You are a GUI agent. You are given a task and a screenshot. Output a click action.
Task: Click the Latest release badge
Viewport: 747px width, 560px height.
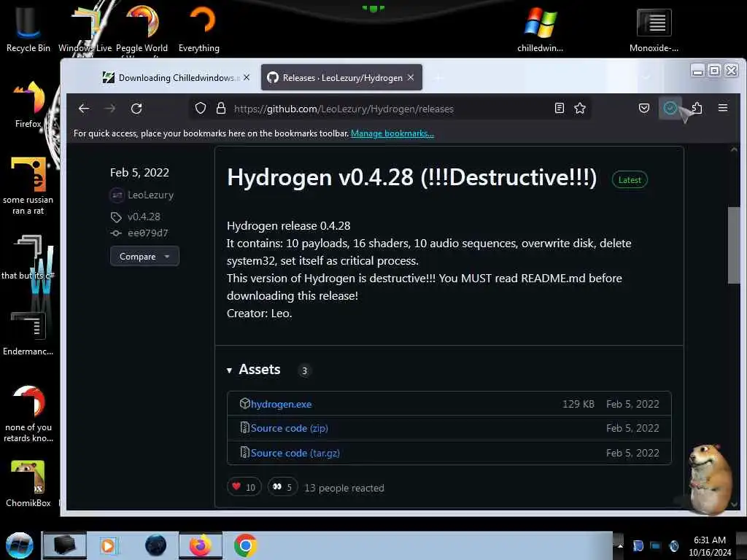tap(630, 180)
